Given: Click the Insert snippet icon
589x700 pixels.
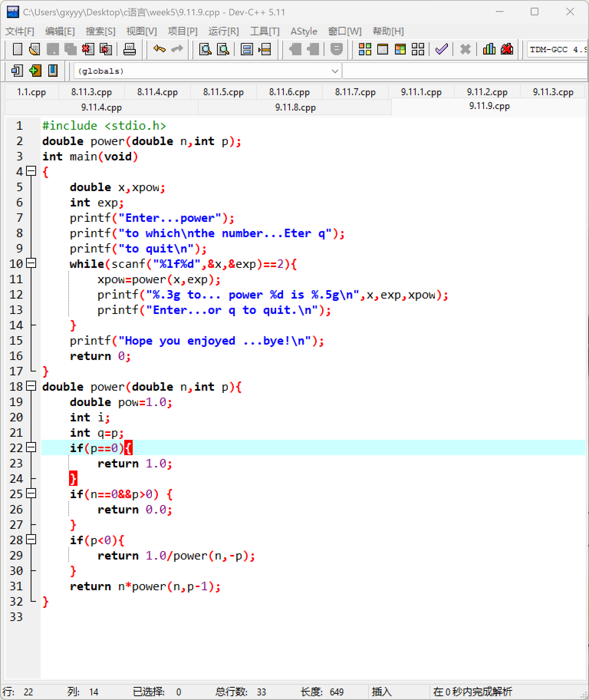Looking at the screenshot, I should 17,71.
